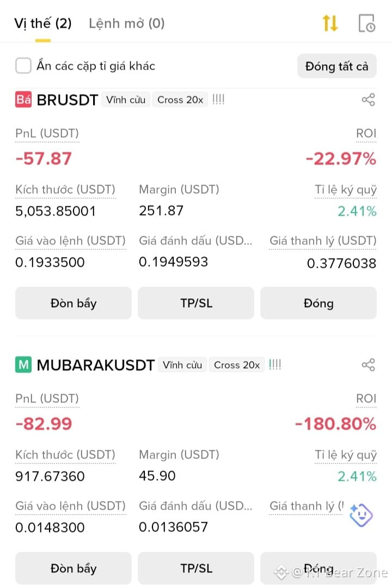Switch to the Lệnh mở (0) tab
The width and height of the screenshot is (392, 586).
click(x=127, y=23)
